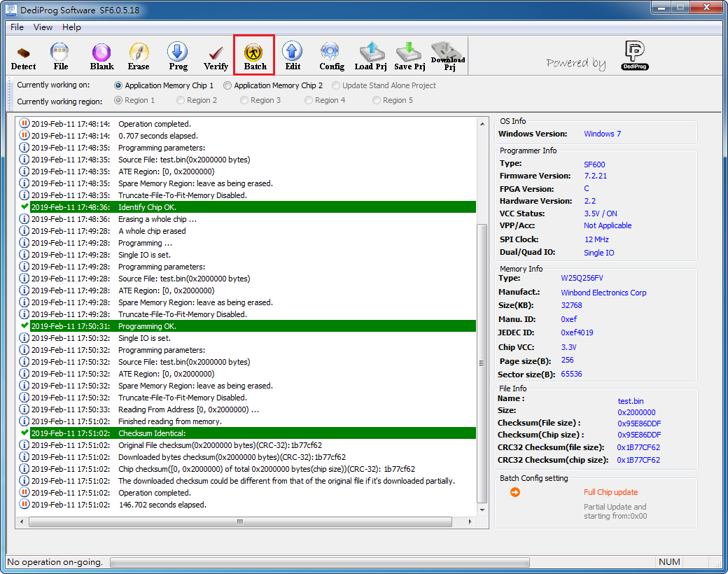Open the View menu
Viewport: 728px width, 574px height.
43,27
